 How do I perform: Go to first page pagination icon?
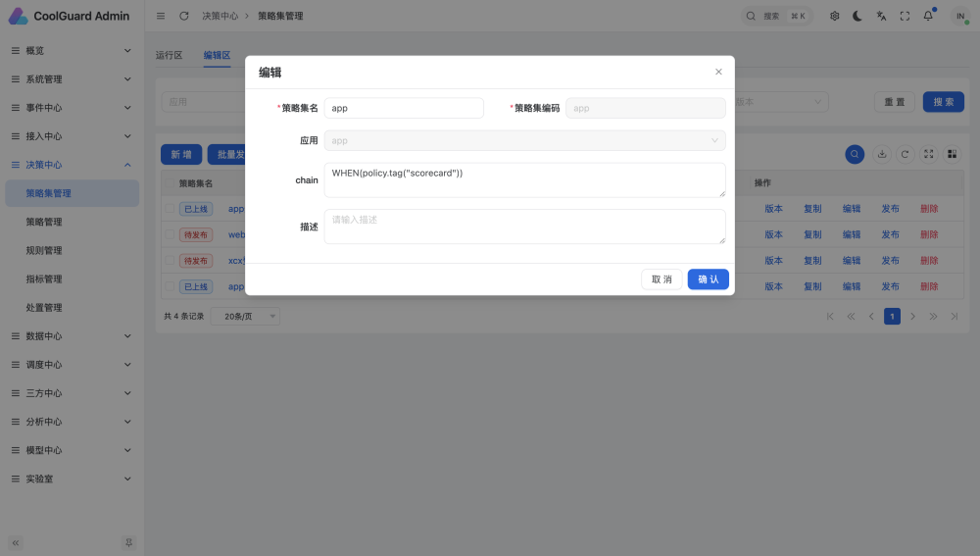click(x=830, y=317)
